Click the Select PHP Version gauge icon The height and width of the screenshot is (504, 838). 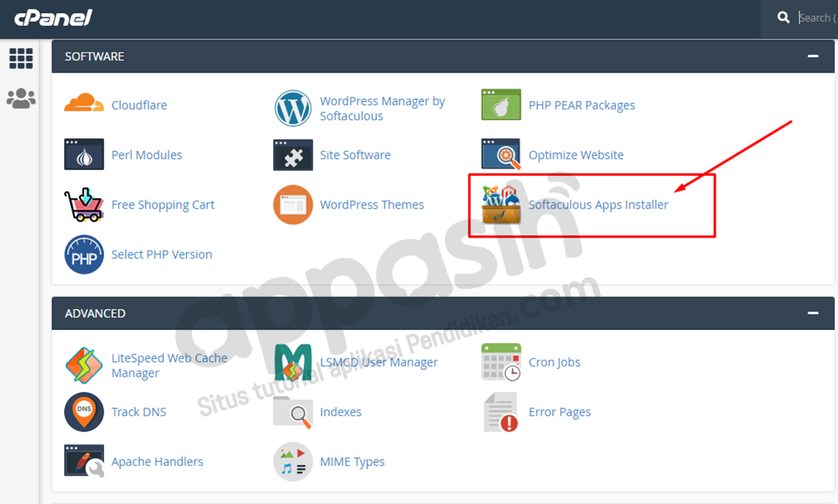84,254
